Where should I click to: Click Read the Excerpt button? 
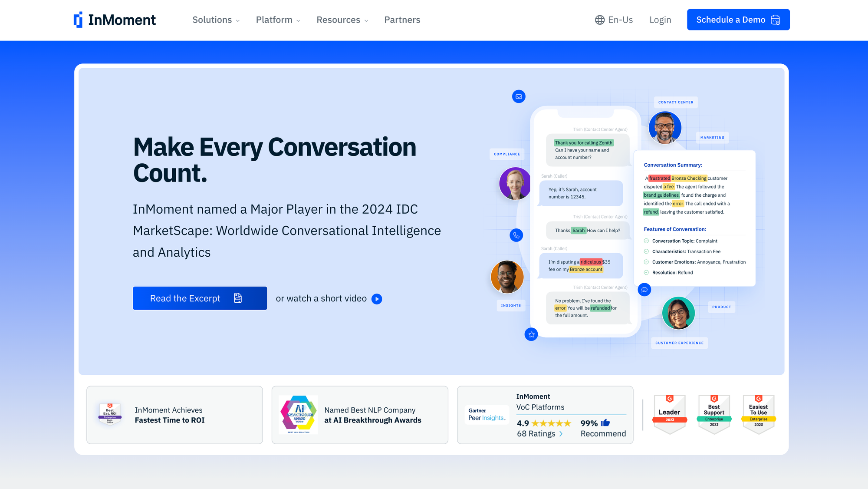pyautogui.click(x=200, y=298)
